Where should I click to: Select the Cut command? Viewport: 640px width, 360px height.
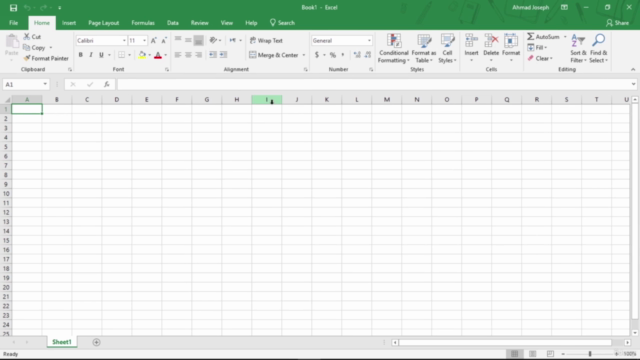pos(32,37)
